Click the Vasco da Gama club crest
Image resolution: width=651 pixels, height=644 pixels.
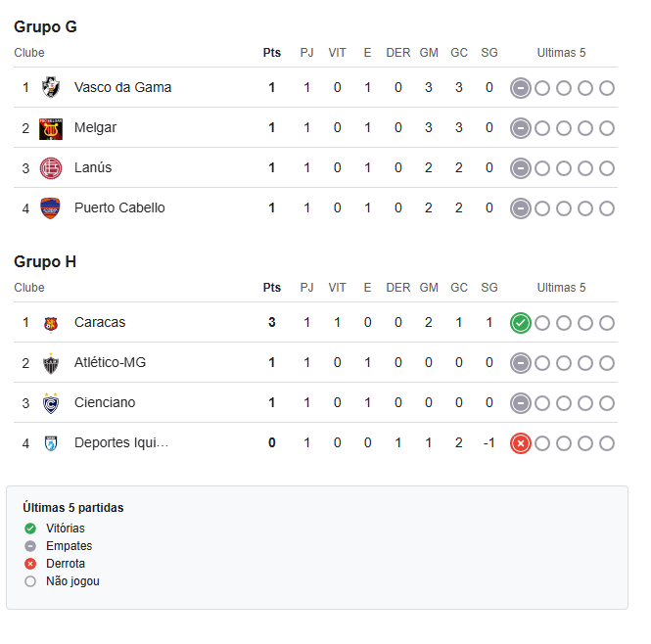[x=51, y=87]
